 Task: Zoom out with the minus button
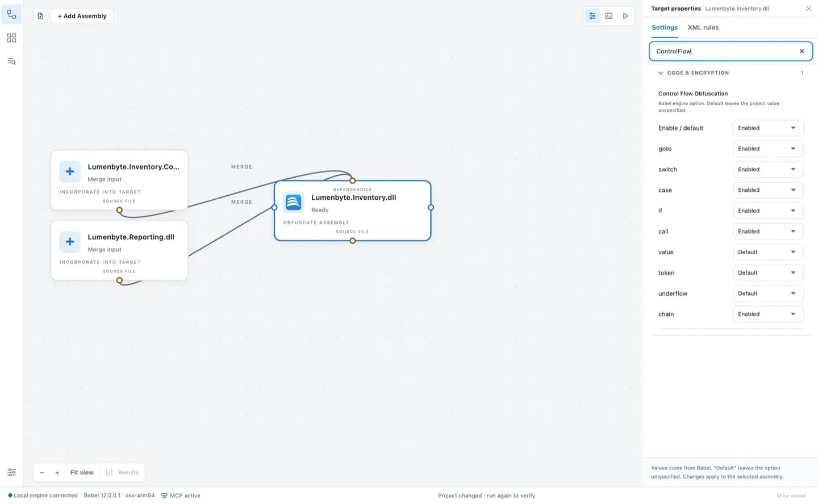[42, 472]
